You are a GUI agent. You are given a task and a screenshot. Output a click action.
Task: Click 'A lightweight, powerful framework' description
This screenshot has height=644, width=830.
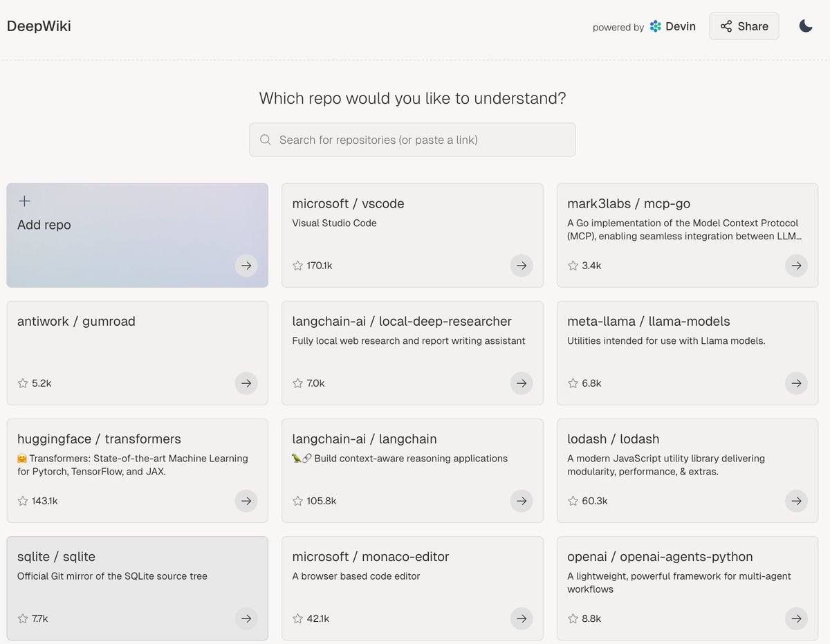679,582
